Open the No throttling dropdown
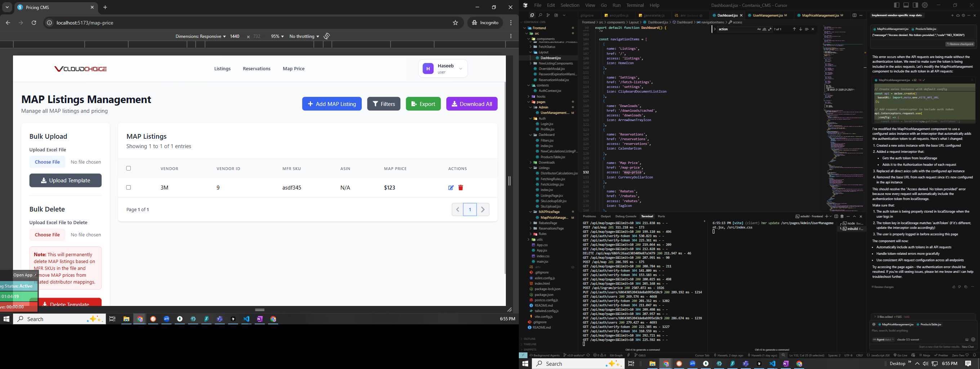Image resolution: width=980 pixels, height=369 pixels. [x=304, y=36]
